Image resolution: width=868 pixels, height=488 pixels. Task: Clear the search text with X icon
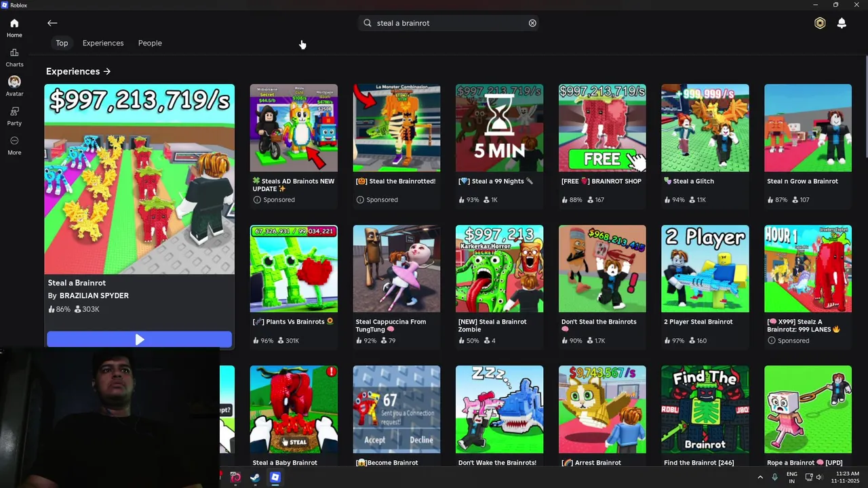pyautogui.click(x=532, y=23)
